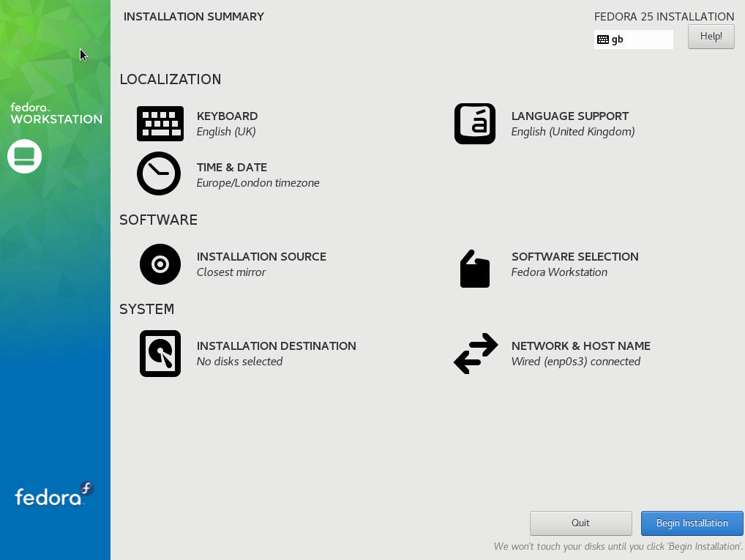Viewport: 745px width, 560px height.
Task: Click the Fedora Workstation laptop icon in sidebar
Action: pyautogui.click(x=24, y=157)
